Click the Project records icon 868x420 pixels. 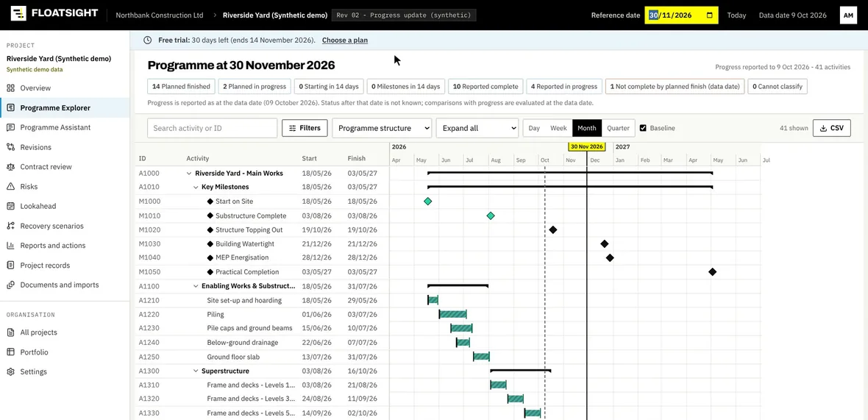(x=10, y=265)
